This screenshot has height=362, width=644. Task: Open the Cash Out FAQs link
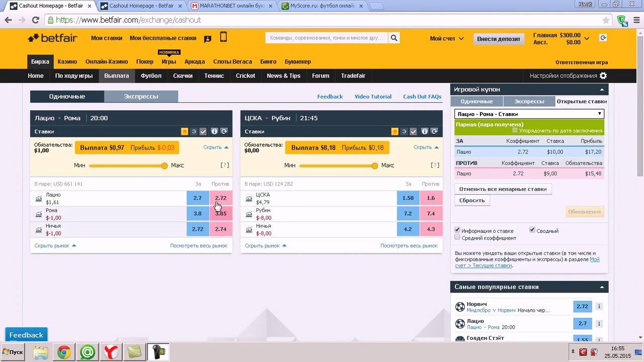422,97
